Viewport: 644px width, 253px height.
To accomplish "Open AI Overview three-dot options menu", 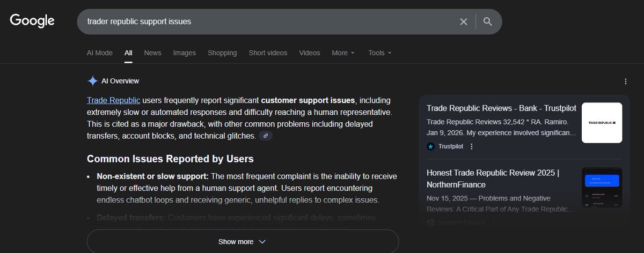I will click(x=625, y=81).
